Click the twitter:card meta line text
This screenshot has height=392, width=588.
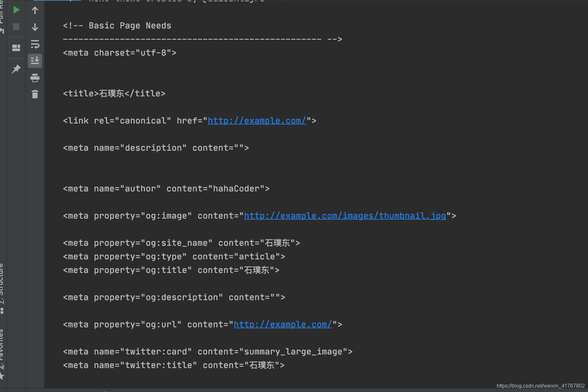tap(208, 352)
